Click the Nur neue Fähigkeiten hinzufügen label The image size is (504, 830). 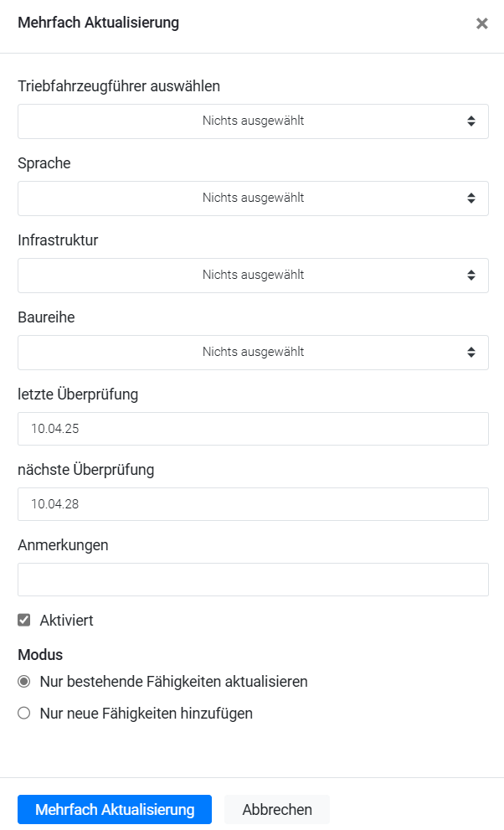147,714
